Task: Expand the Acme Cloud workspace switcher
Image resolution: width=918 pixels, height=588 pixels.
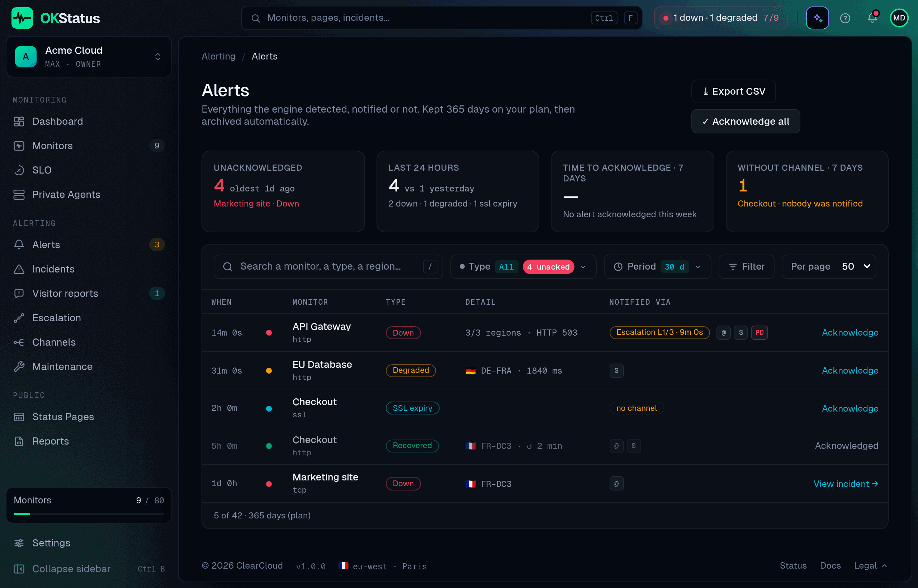Action: click(x=89, y=57)
